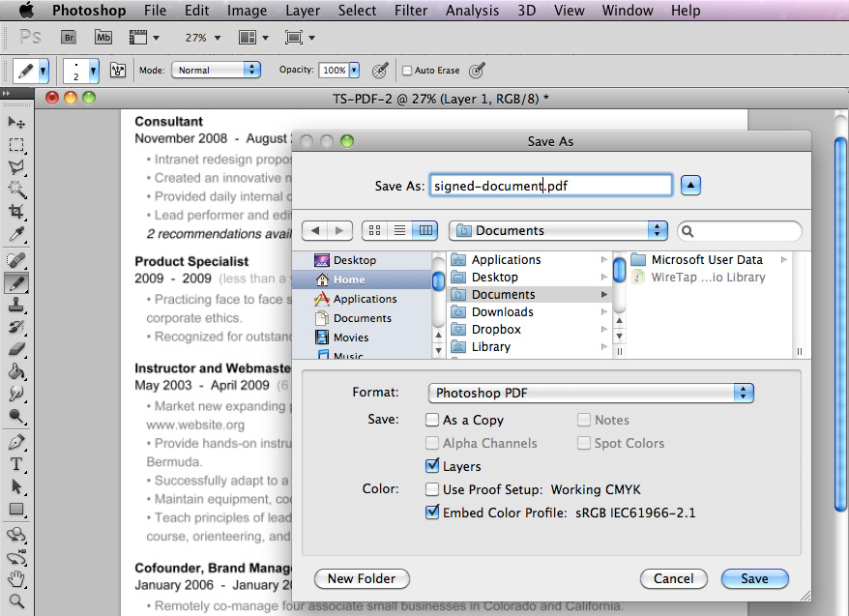Open the tool preset picker arrow
This screenshot has height=616, width=849.
(x=43, y=71)
